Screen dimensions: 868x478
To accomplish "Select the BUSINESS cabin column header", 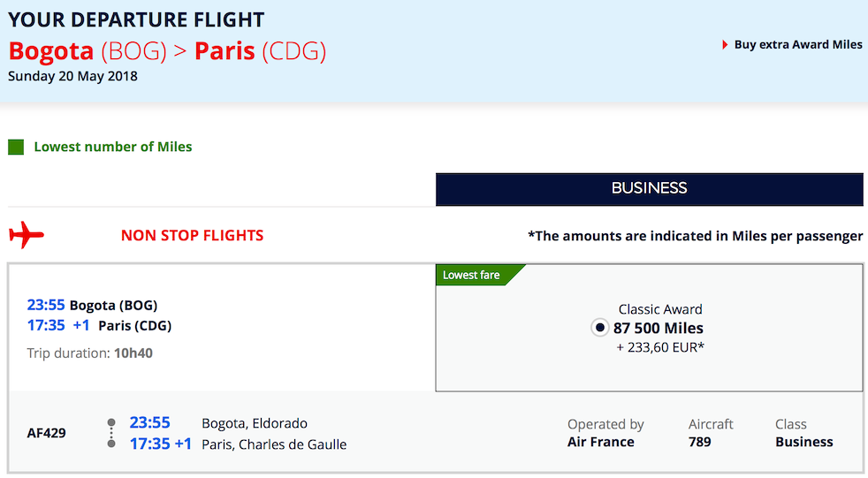I will click(649, 188).
